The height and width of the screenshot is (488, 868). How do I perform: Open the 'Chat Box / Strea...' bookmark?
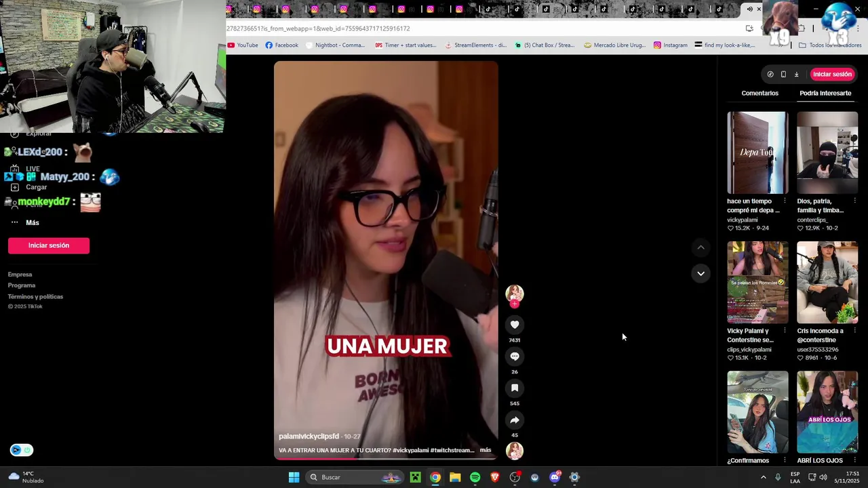click(545, 45)
